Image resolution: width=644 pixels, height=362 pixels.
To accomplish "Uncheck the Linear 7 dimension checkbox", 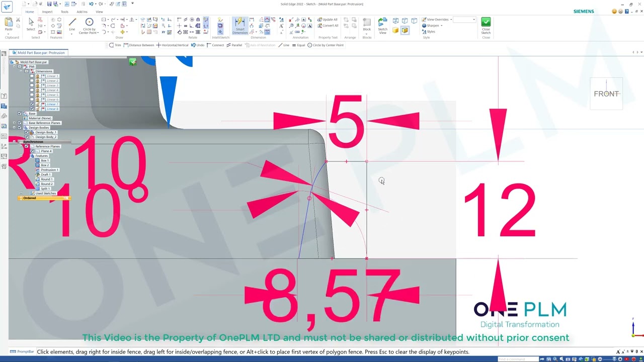I will pos(32,104).
